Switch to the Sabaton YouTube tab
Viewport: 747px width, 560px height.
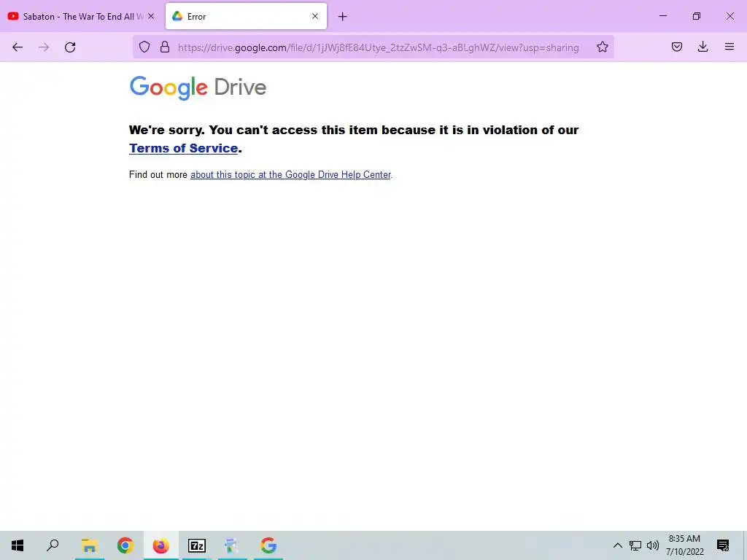coord(82,16)
